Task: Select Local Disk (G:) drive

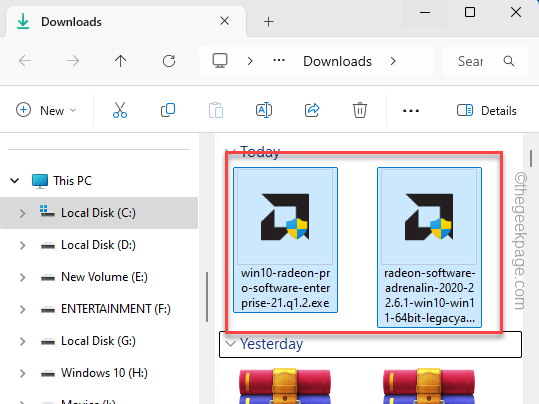Action: click(x=98, y=341)
